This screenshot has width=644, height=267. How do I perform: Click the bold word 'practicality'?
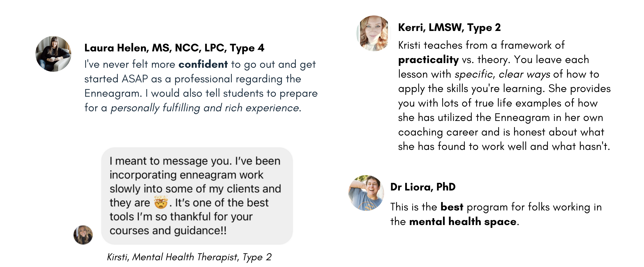(x=428, y=60)
